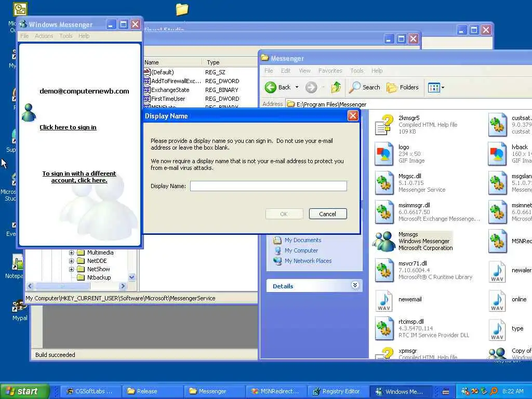Screen dimensions: 532x399
Task: Select the rtcimsp.dll file icon
Action: (x=384, y=328)
